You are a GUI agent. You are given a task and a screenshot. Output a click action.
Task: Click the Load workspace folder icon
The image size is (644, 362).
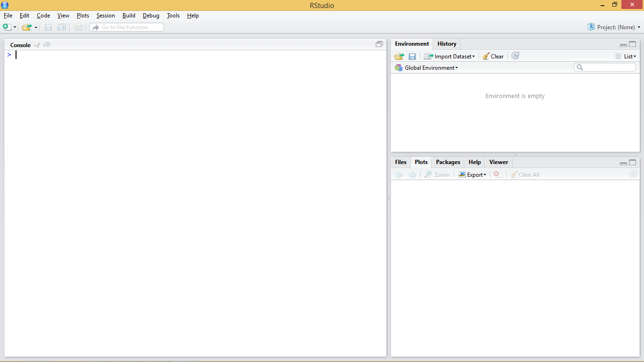(399, 56)
